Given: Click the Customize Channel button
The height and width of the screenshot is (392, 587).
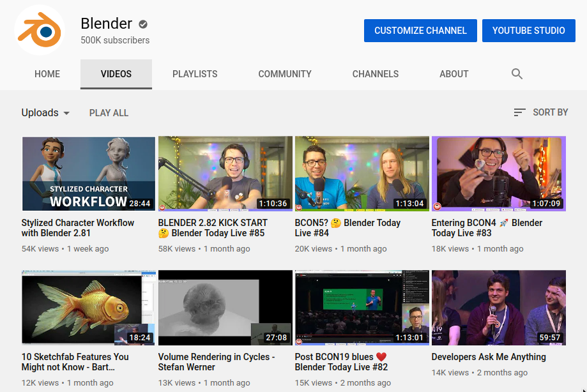Looking at the screenshot, I should (420, 31).
